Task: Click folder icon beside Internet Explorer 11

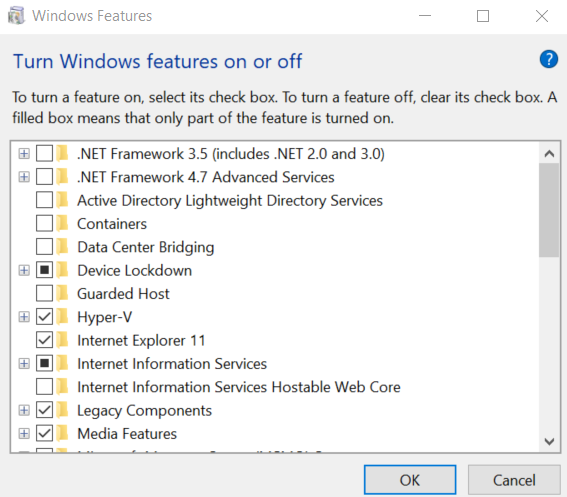Action: 63,340
